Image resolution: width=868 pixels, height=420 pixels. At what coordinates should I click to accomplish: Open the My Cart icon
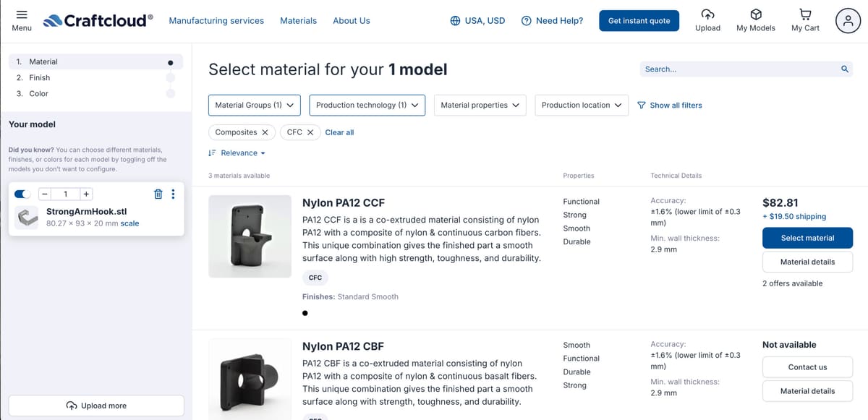805,14
